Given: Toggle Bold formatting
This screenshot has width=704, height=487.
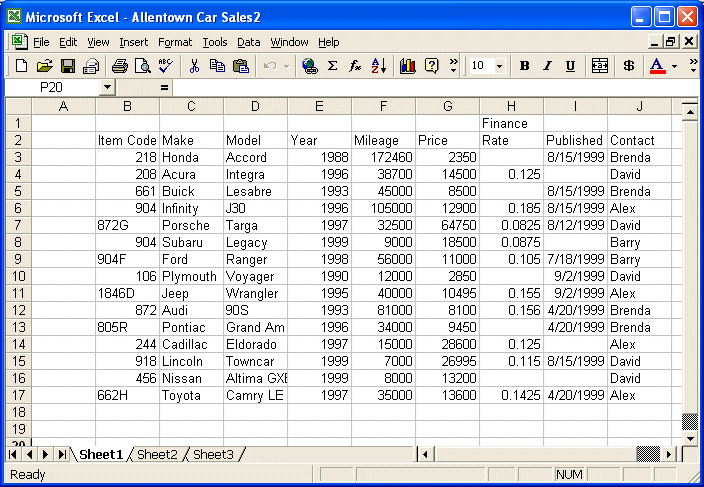Looking at the screenshot, I should coord(524,66).
